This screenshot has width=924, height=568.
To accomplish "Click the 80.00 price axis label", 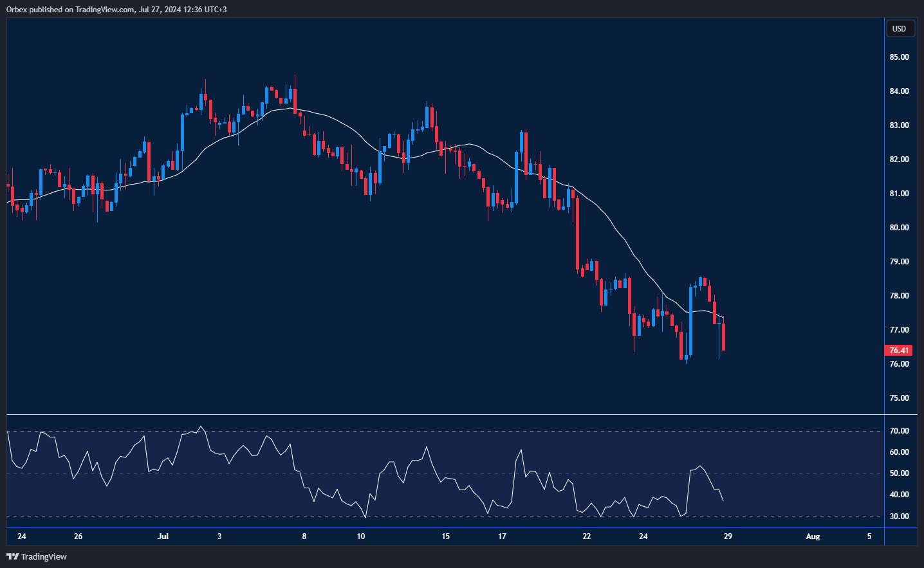I will [899, 228].
